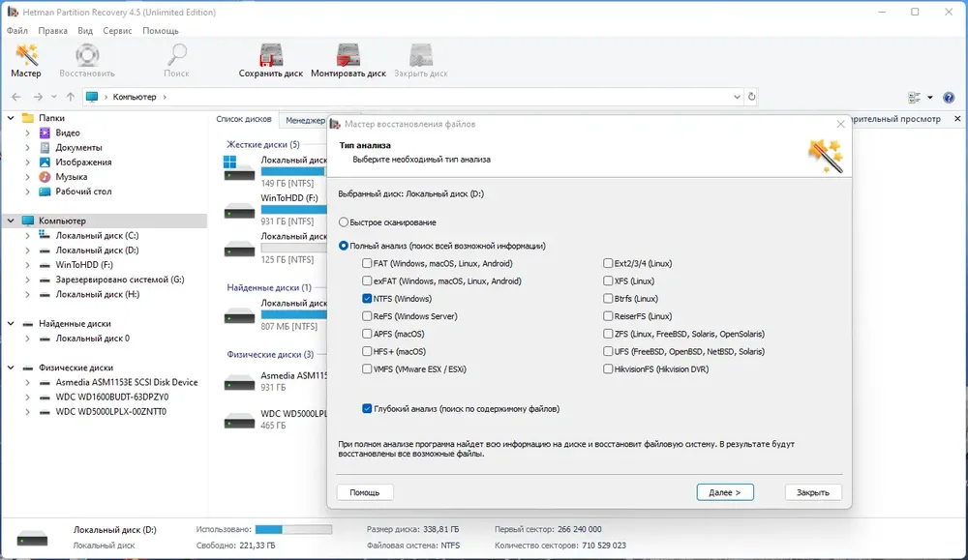Click the Закрыть диск toolbar icon

pyautogui.click(x=421, y=61)
